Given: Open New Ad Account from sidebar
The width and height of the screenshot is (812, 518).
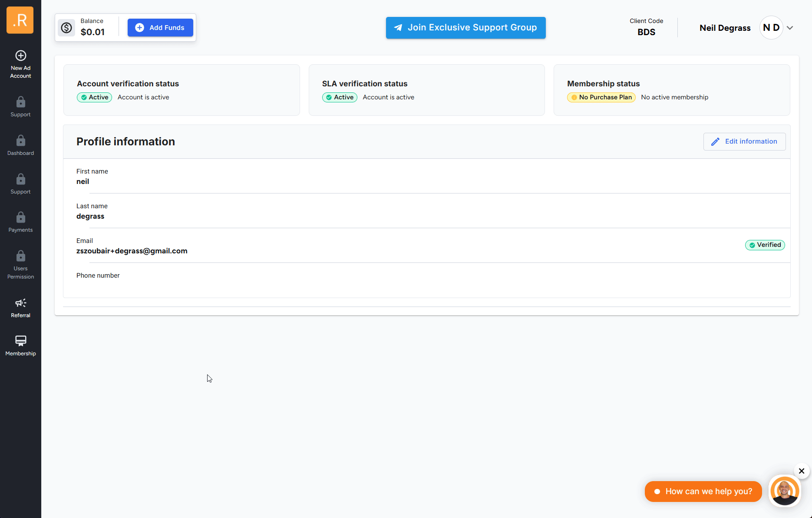Looking at the screenshot, I should [x=20, y=64].
